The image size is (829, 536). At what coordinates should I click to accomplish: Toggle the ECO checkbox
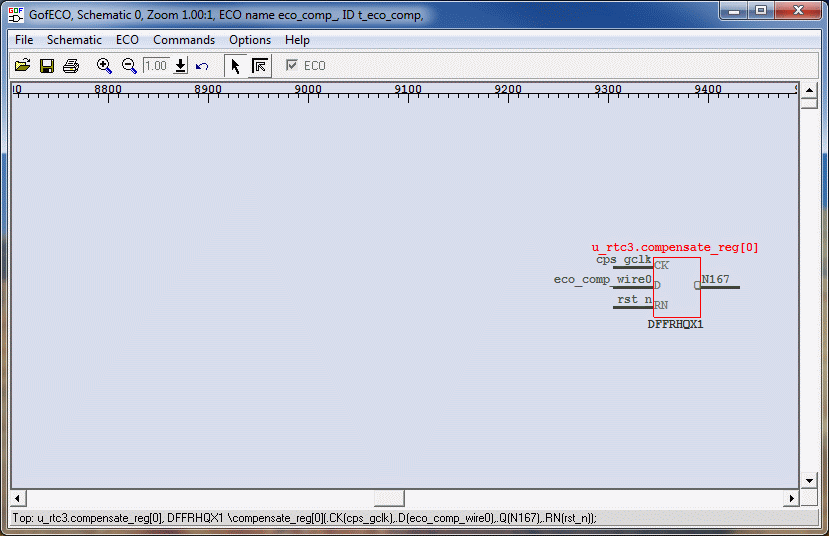(x=292, y=66)
